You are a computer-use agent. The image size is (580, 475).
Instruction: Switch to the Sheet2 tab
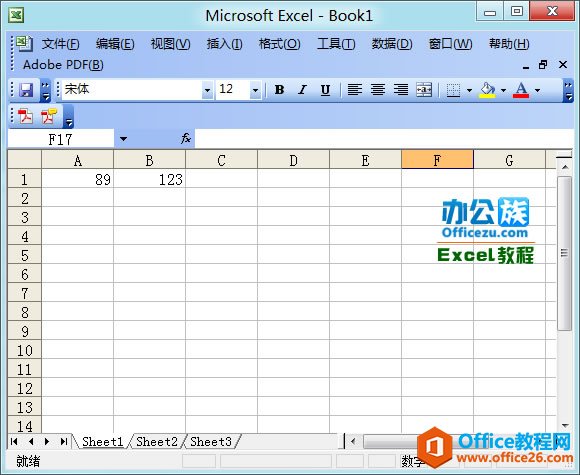coord(157,442)
